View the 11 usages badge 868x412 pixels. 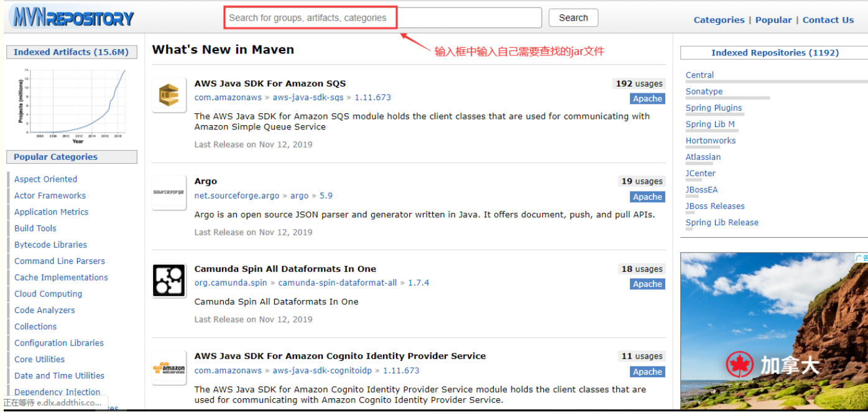tap(642, 356)
